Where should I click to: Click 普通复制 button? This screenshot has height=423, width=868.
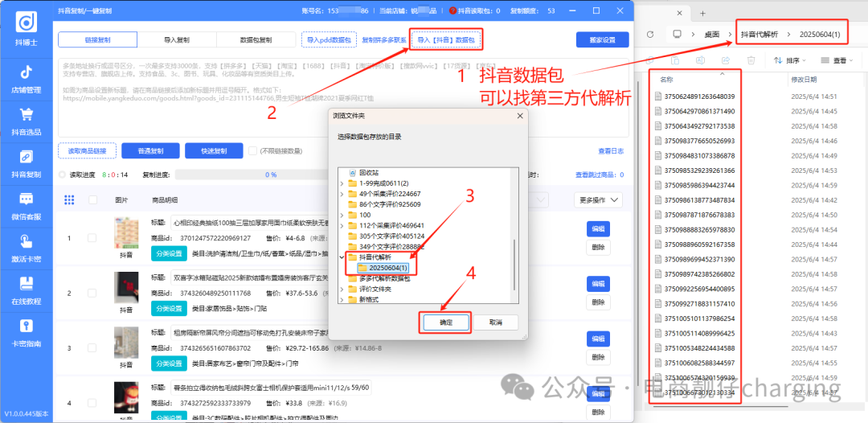click(x=150, y=150)
